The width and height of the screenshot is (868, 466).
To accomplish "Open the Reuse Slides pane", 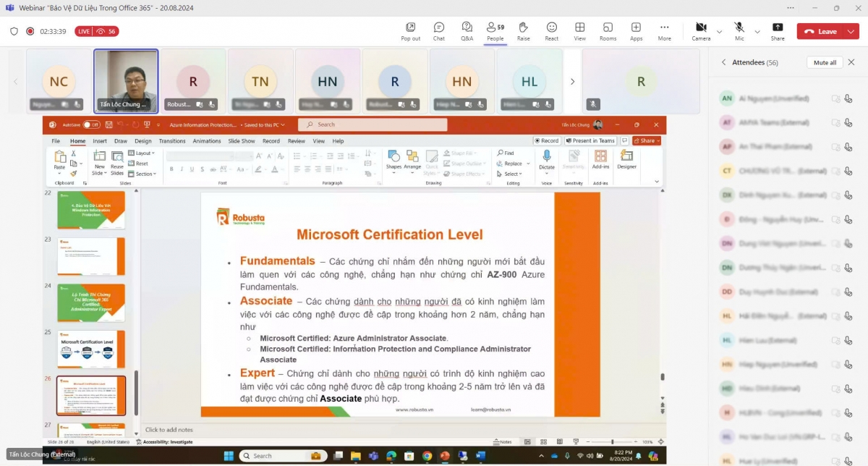I will pos(117,162).
